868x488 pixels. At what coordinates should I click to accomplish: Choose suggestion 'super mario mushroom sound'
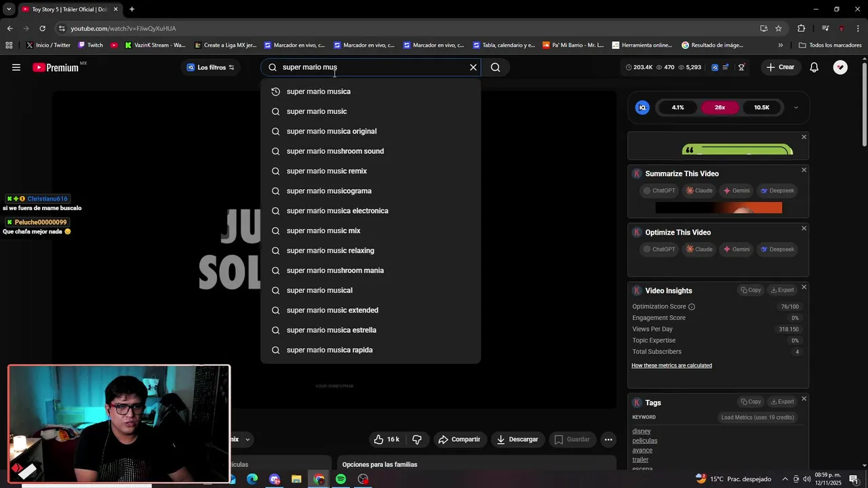(x=370, y=151)
